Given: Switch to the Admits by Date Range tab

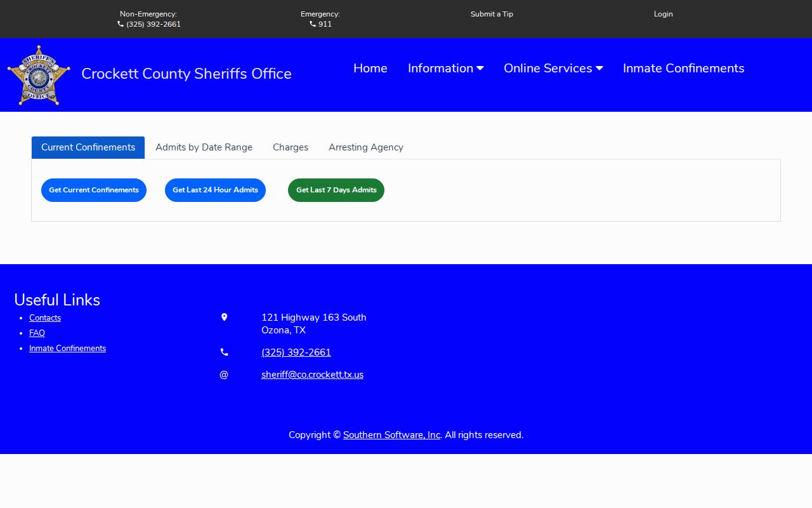Looking at the screenshot, I should point(204,147).
